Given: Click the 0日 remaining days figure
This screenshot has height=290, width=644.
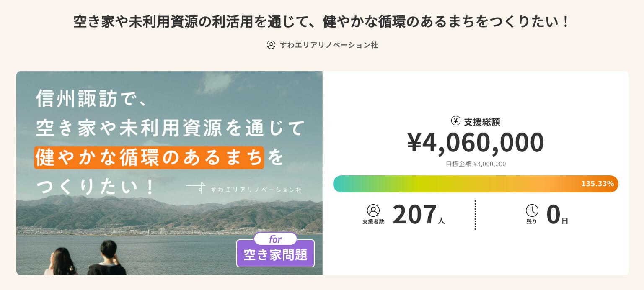Looking at the screenshot, I should coord(557,215).
